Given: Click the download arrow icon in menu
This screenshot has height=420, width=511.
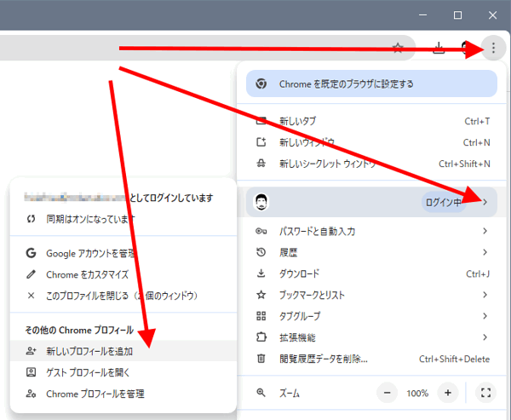Looking at the screenshot, I should [261, 273].
